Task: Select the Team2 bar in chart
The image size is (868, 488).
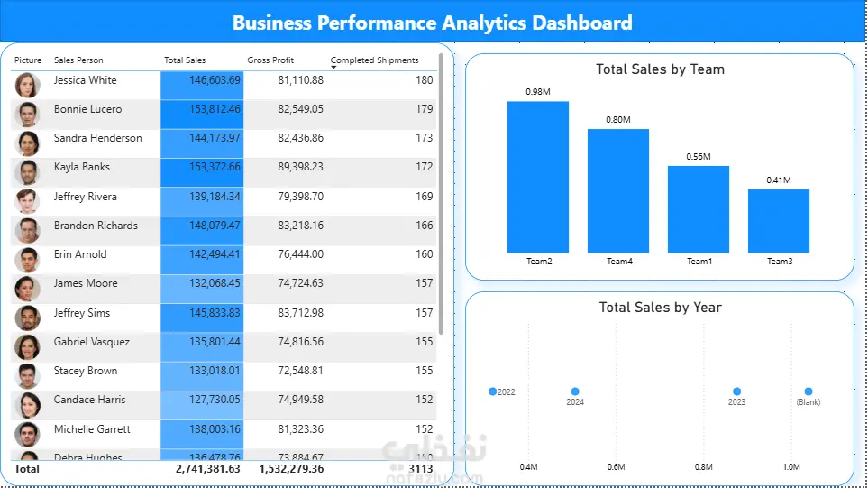Action: coord(537,177)
